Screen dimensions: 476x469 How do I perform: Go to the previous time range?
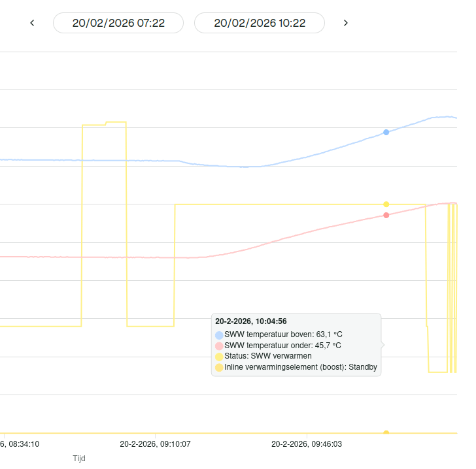[32, 23]
